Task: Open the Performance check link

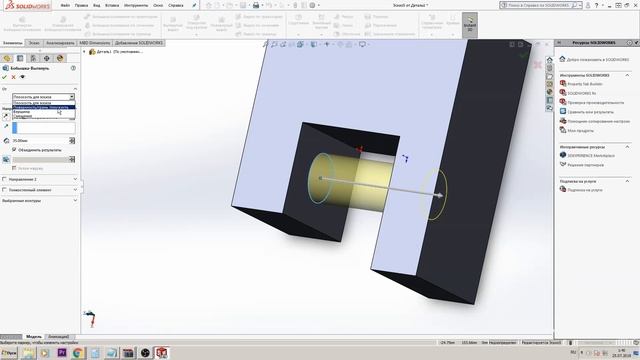Action: [x=596, y=102]
